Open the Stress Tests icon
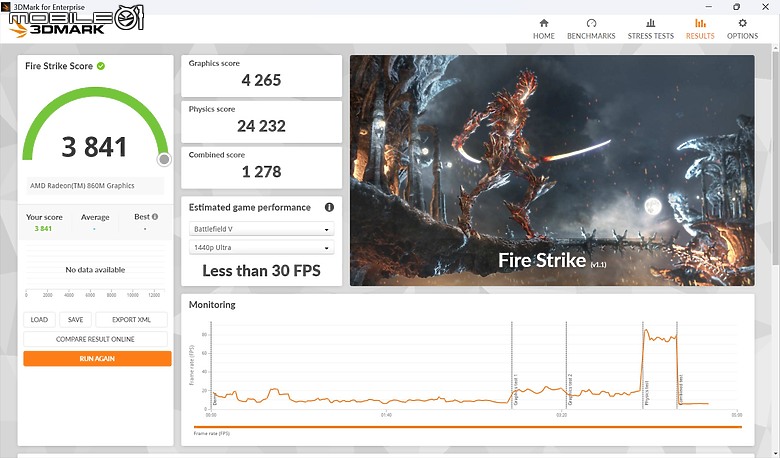 click(650, 23)
